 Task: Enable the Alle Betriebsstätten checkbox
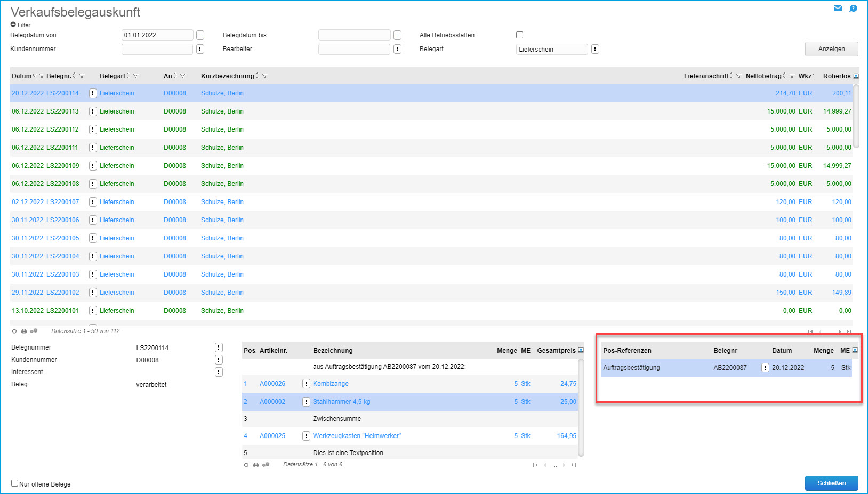pyautogui.click(x=519, y=35)
